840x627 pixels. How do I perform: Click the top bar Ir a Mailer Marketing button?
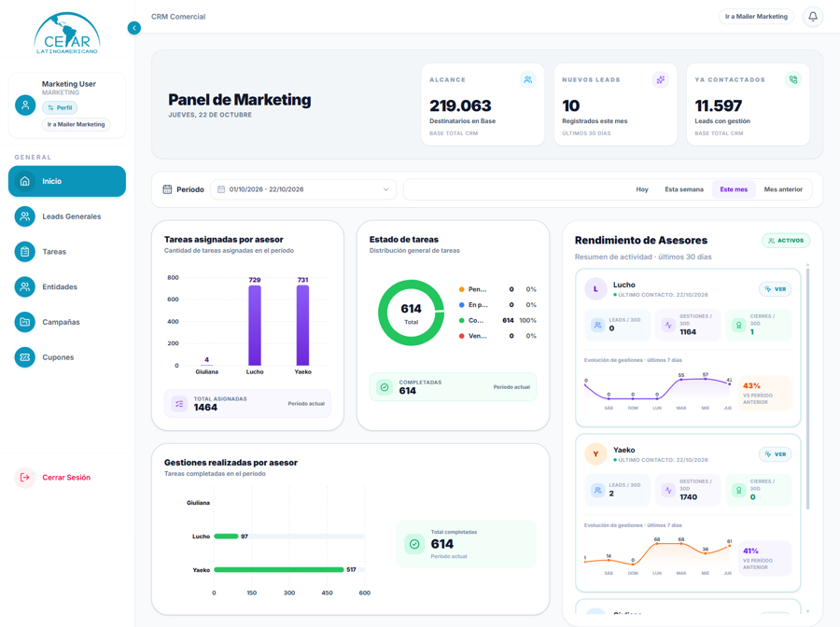point(756,17)
